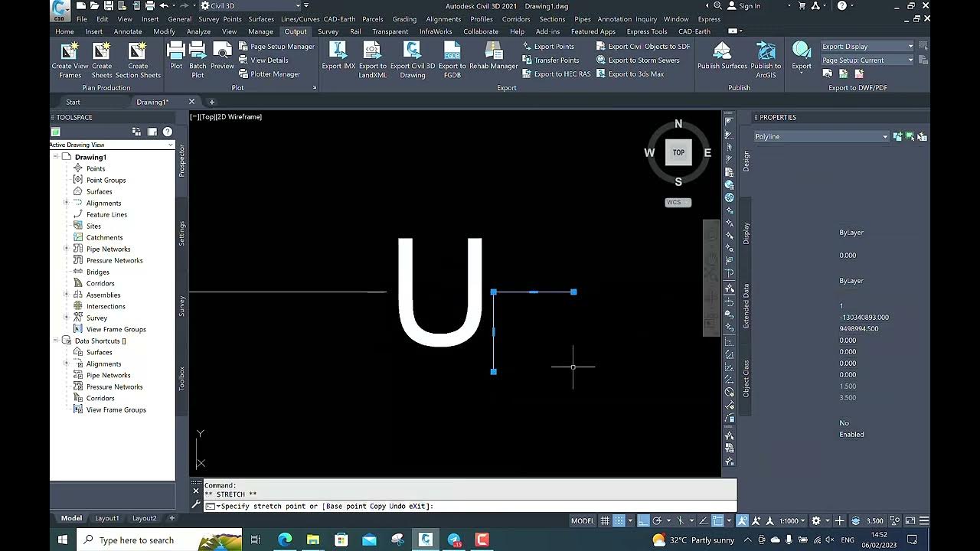The image size is (980, 551).
Task: Open Corridors menu in menu bar
Action: (x=516, y=19)
